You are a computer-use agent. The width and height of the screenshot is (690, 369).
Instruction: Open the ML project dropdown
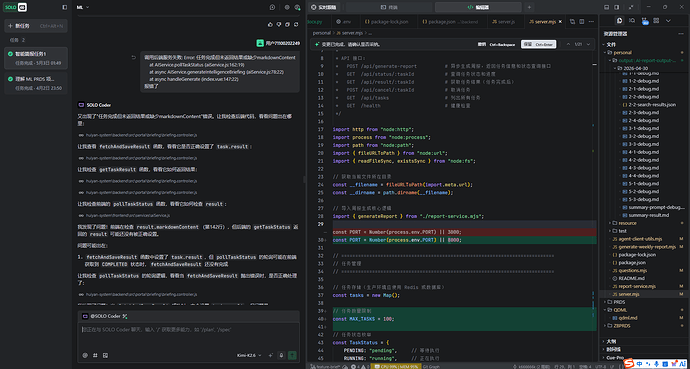point(83,7)
